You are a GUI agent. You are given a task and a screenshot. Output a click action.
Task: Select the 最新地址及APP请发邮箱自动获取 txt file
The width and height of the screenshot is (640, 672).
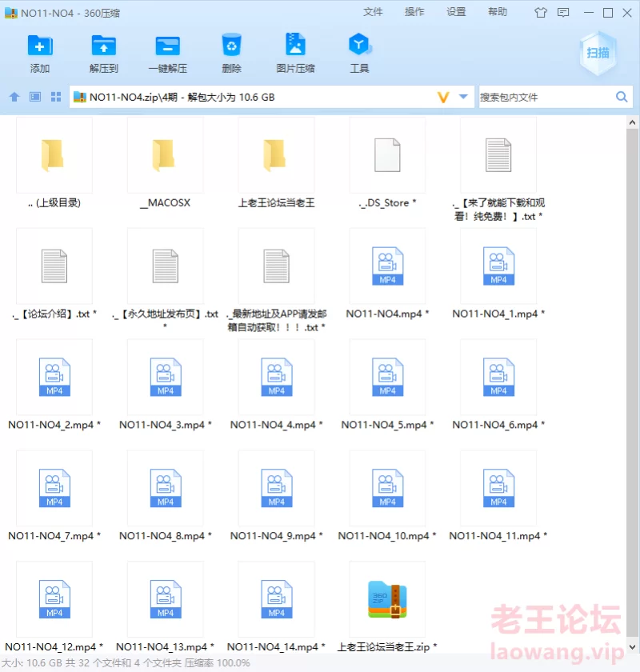point(277,281)
